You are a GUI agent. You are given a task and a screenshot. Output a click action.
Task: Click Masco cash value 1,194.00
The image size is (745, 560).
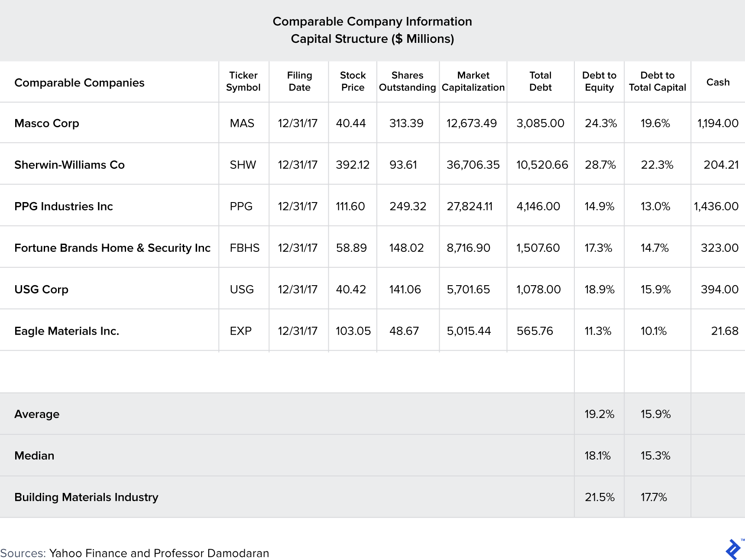[x=717, y=123]
